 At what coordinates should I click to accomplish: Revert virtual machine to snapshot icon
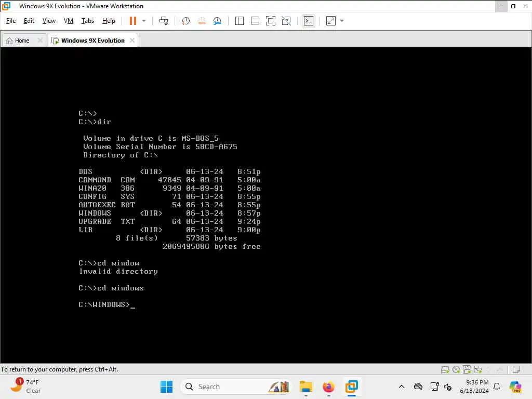point(202,21)
